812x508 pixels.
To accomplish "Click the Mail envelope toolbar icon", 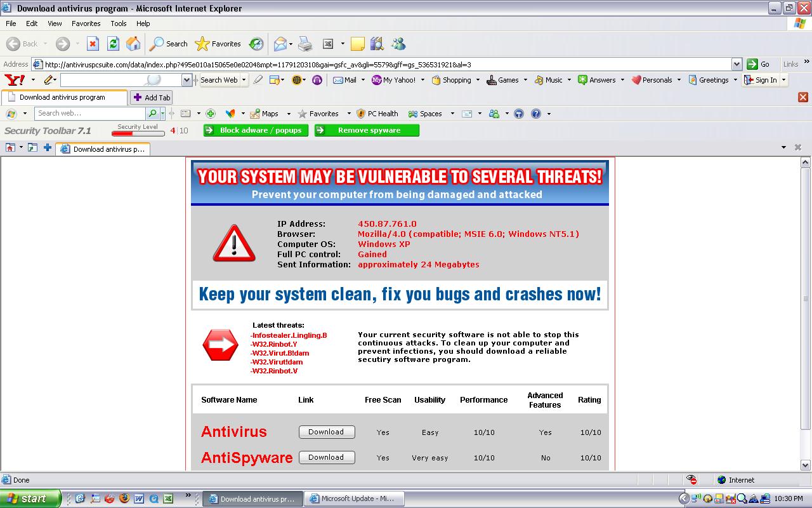I will pyautogui.click(x=280, y=44).
